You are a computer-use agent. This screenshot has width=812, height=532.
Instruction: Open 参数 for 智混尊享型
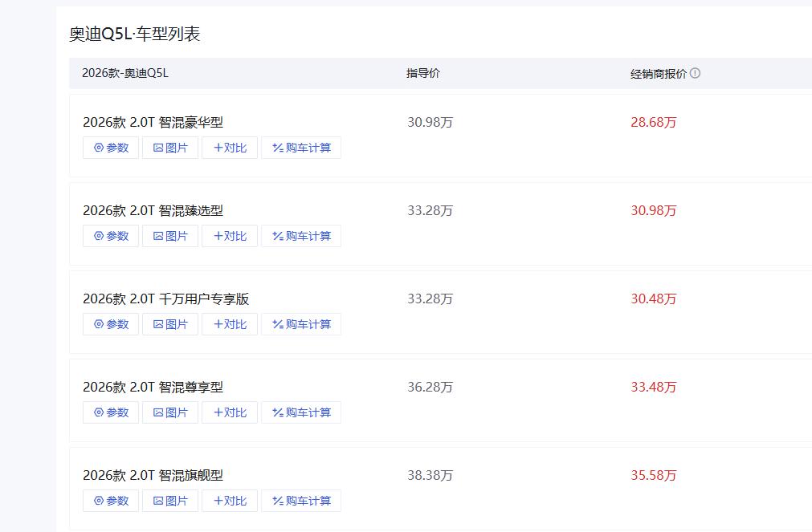point(111,412)
